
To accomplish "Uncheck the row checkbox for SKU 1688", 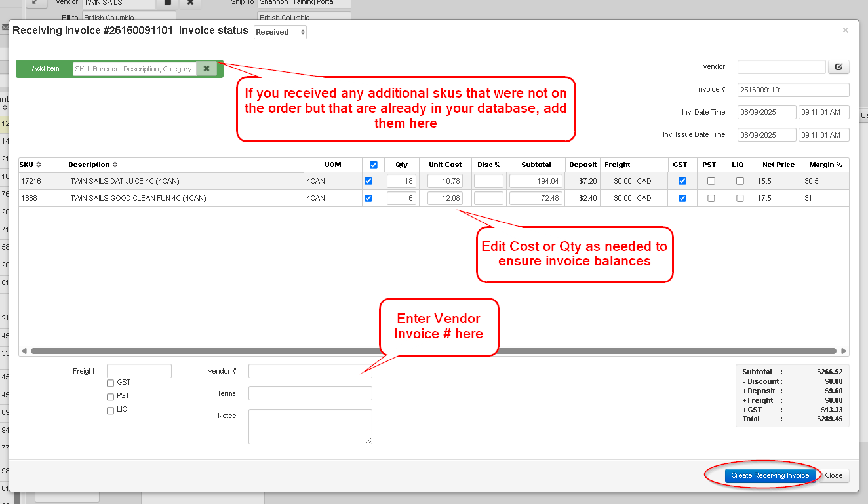I will click(x=368, y=198).
